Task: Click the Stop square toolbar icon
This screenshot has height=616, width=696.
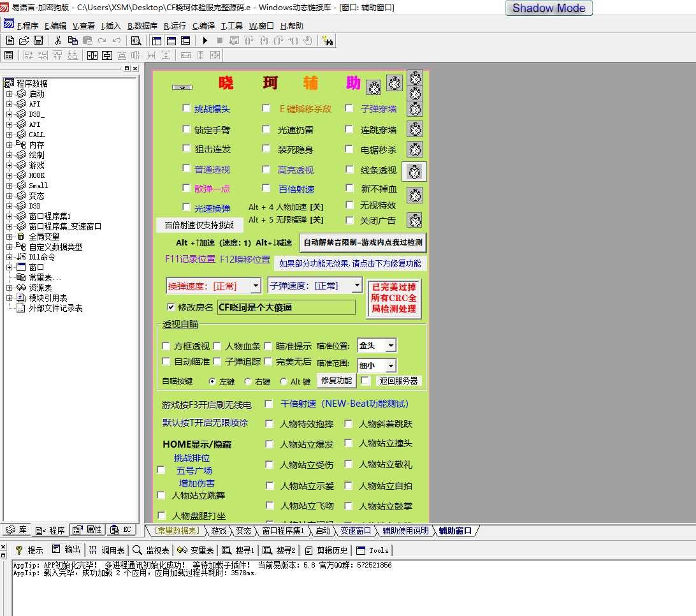Action: (x=220, y=40)
